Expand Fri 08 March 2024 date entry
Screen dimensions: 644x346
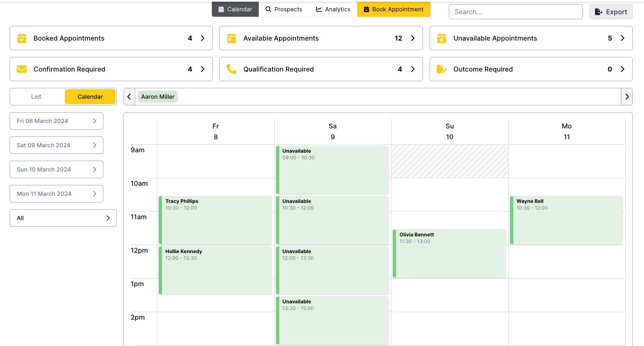click(x=57, y=121)
